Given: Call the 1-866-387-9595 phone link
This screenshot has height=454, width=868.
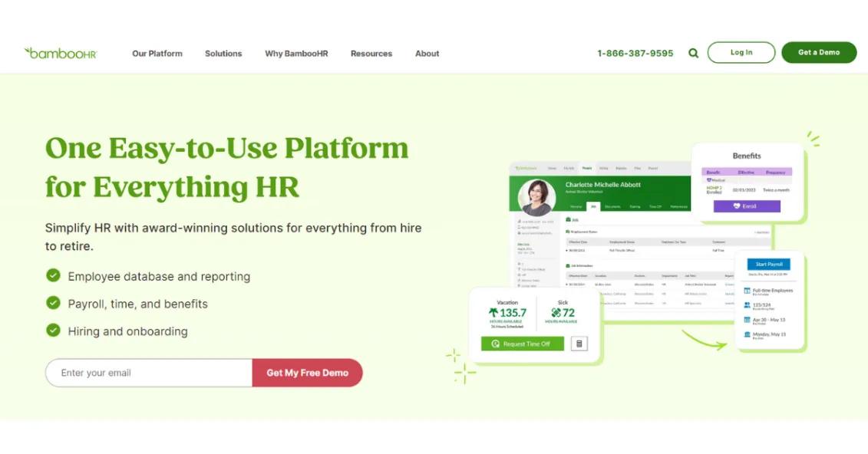Looking at the screenshot, I should point(635,53).
